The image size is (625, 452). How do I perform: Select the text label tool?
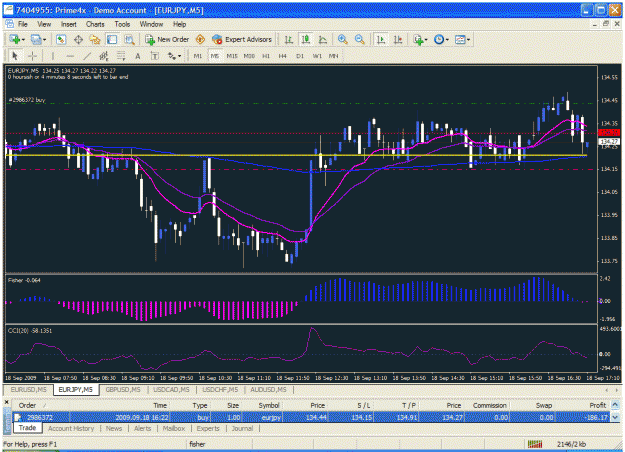tap(138, 56)
